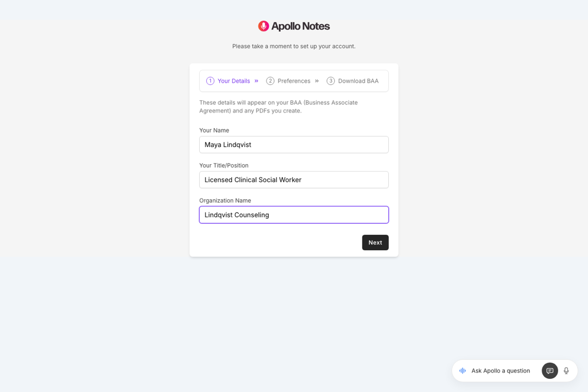Click the 'Your Name' label
The height and width of the screenshot is (392, 588).
click(214, 130)
